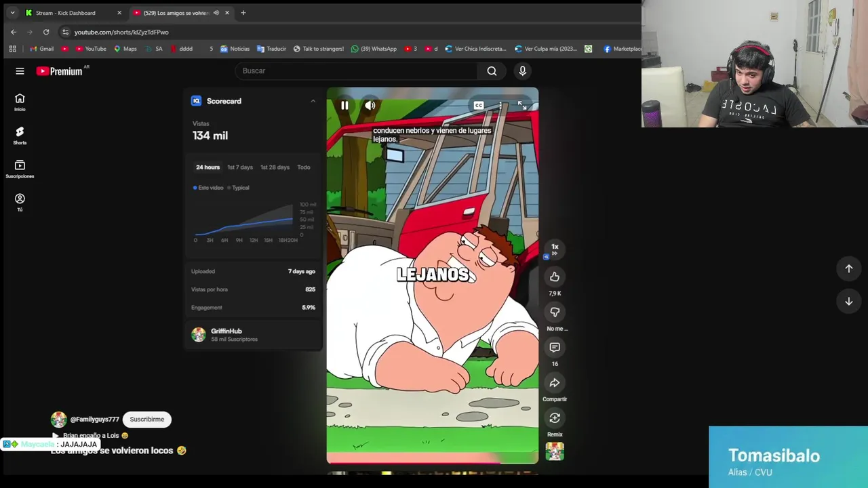Click the red video progress bar

click(x=433, y=463)
